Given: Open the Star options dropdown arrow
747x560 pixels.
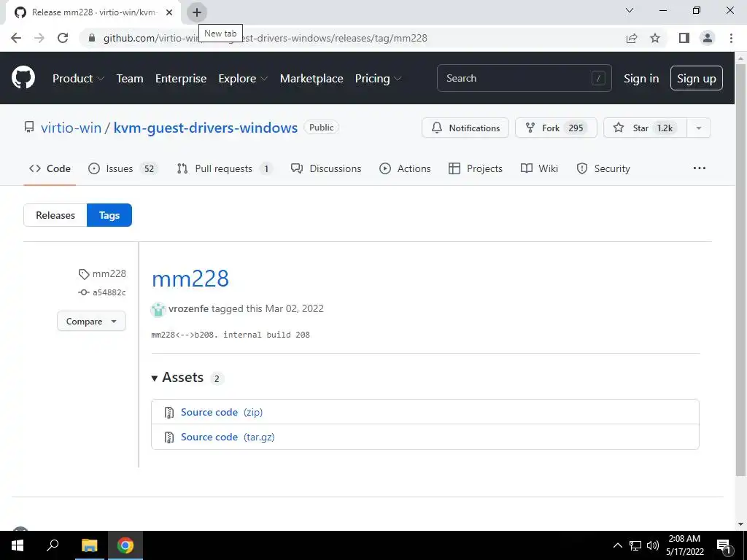Looking at the screenshot, I should 699,128.
